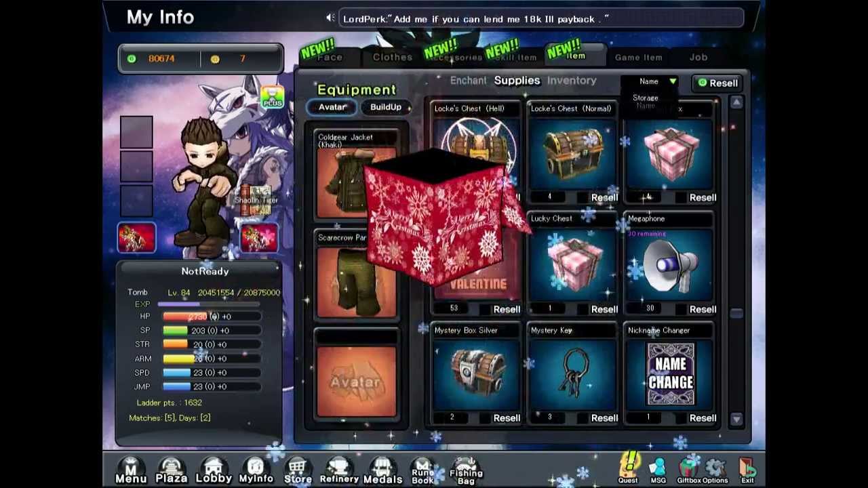Click the green SP stat bar
Image resolution: width=868 pixels, height=488 pixels.
coord(212,331)
